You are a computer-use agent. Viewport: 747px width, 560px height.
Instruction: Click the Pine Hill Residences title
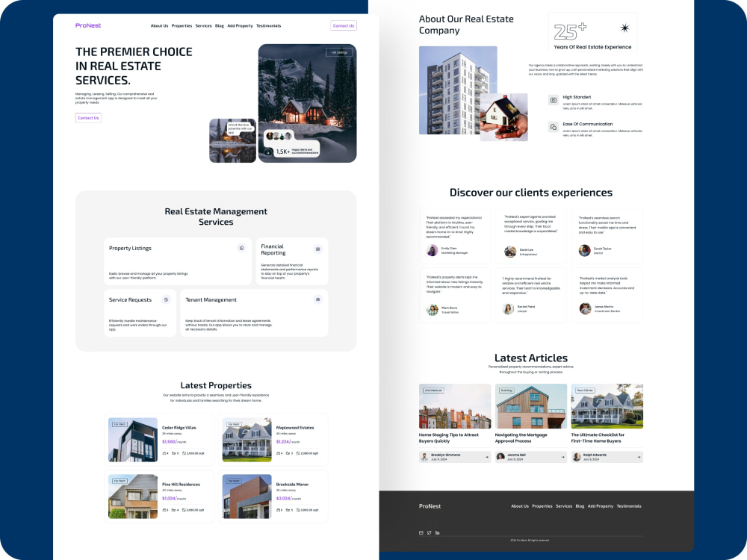181,485
